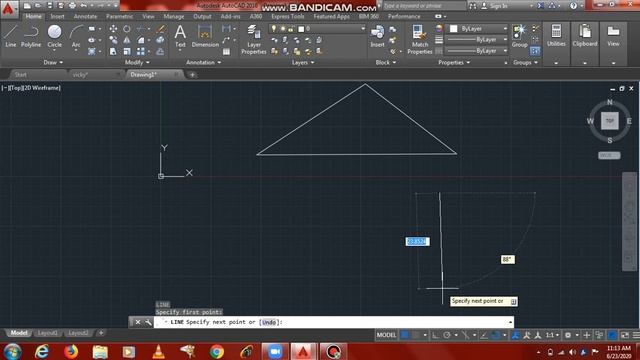Image resolution: width=640 pixels, height=360 pixels.
Task: Select the Arc tool
Action: point(76,36)
